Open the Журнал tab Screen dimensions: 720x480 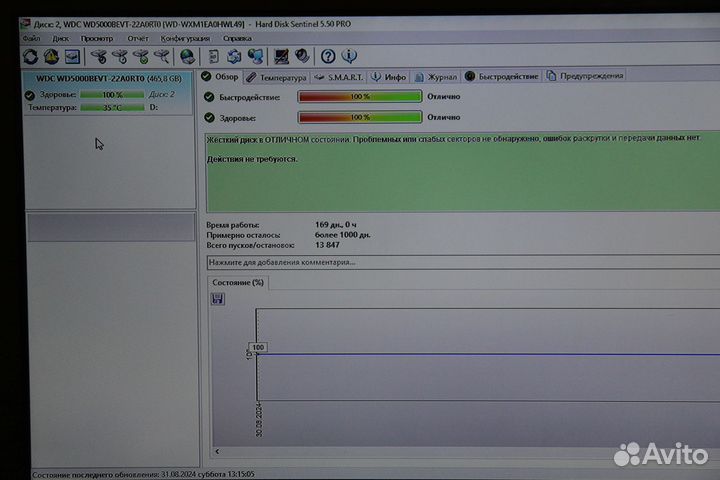pos(436,77)
